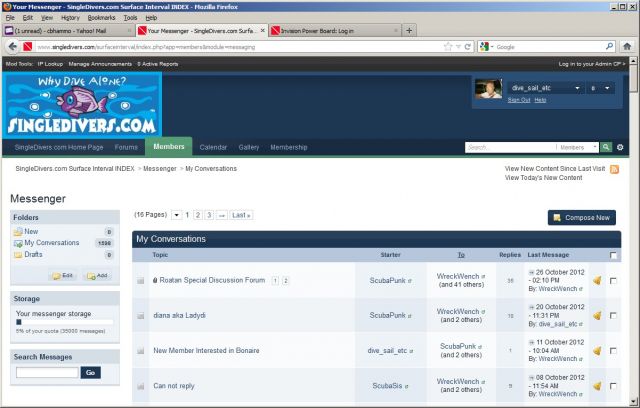
Task: Click message icon beside diana aka Ladydi
Action: pos(140,316)
